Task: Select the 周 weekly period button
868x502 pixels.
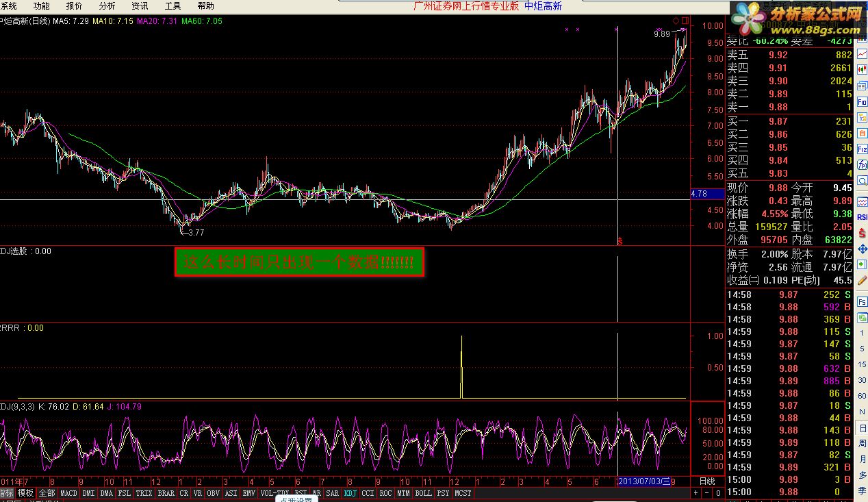Action: pyautogui.click(x=861, y=443)
